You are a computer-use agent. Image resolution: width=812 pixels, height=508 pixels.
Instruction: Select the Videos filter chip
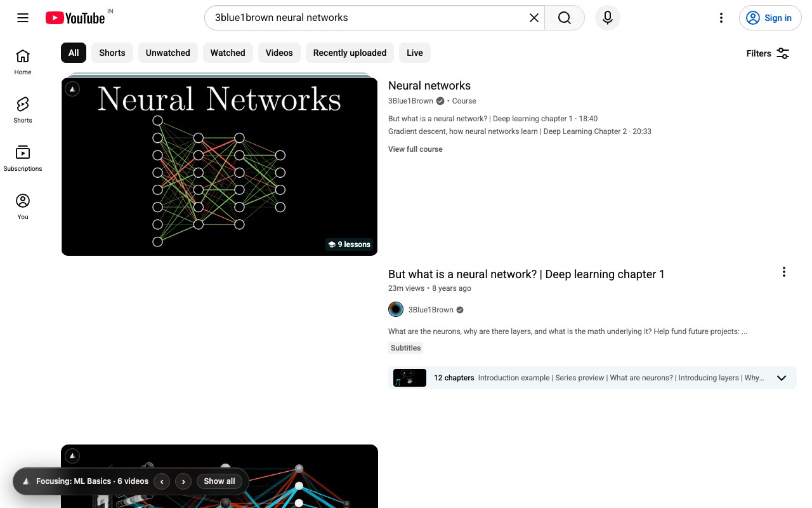coord(279,53)
